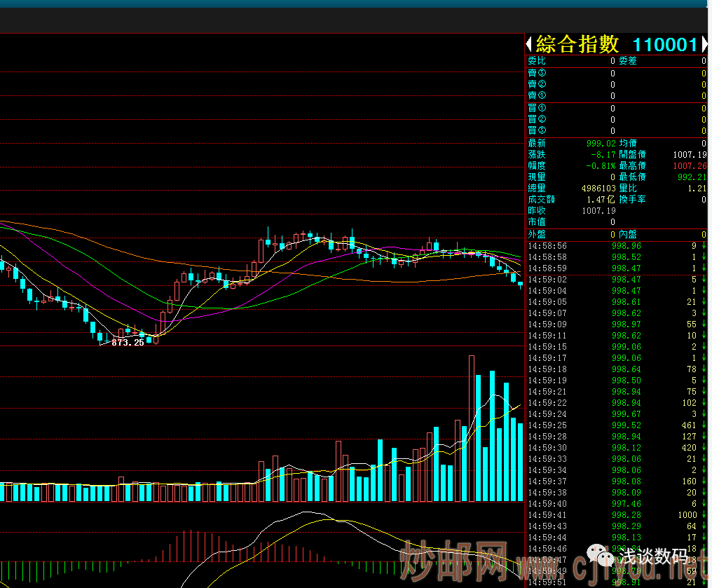Select the 14:59:41 trade row with volume 1000
The height and width of the screenshot is (588, 712).
[615, 515]
